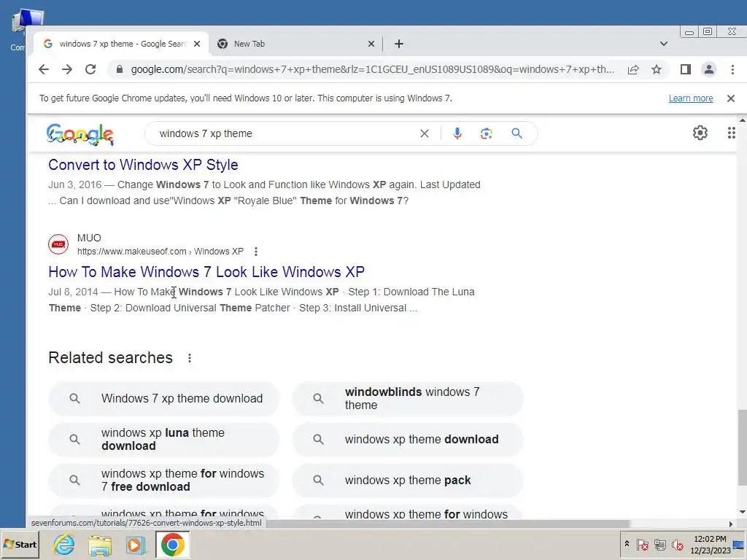
Task: Click the vertical scrollbar thumb
Action: pos(742,448)
